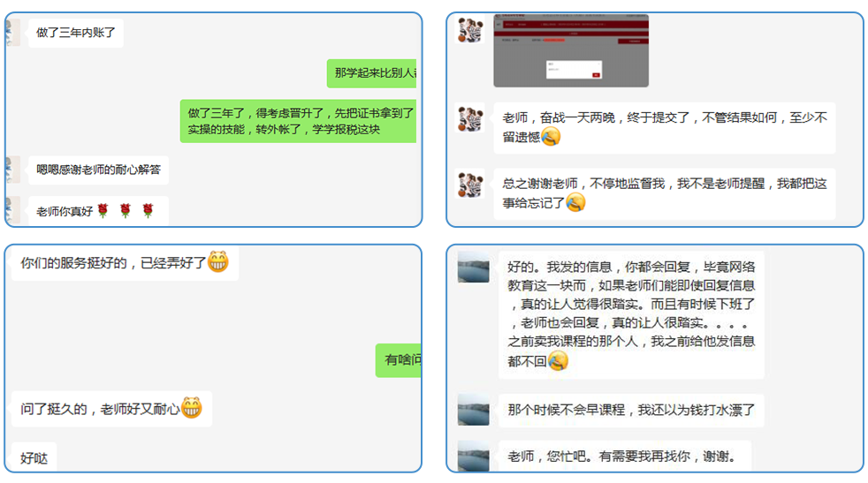This screenshot has height=483, width=868.
Task: Select the green bubble '那学起来比别人'
Action: (372, 73)
